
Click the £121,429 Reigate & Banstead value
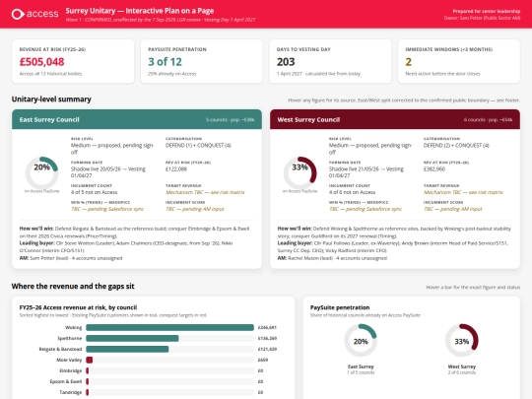pyautogui.click(x=267, y=349)
